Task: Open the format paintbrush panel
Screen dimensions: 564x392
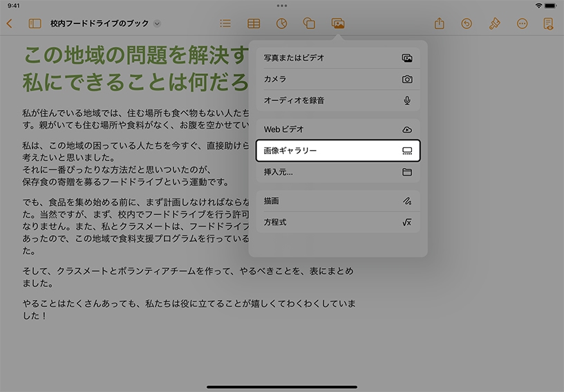Action: point(494,24)
